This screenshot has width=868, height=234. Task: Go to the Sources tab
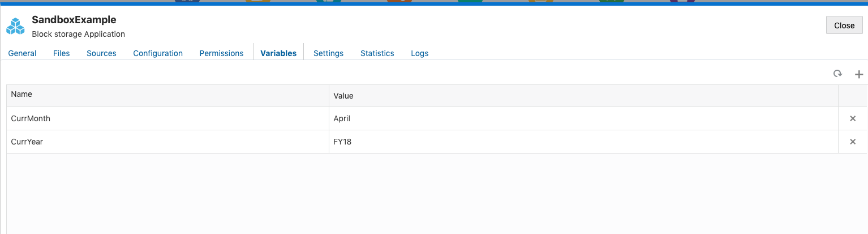[101, 53]
